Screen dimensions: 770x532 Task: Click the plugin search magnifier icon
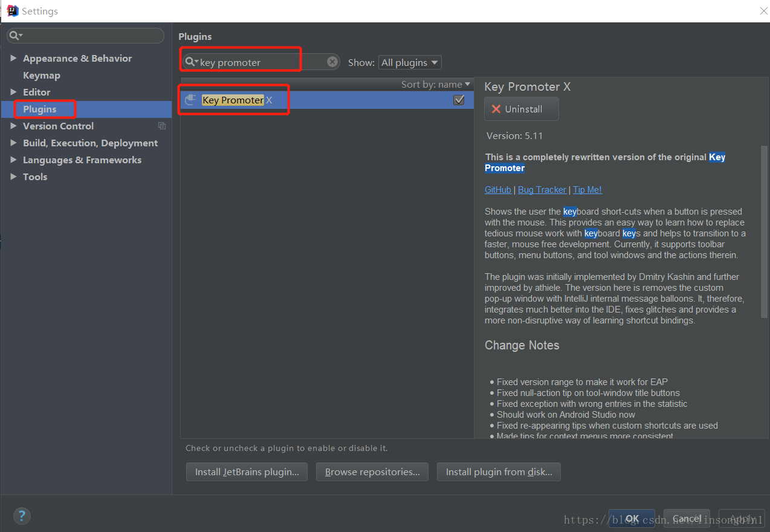pyautogui.click(x=192, y=62)
